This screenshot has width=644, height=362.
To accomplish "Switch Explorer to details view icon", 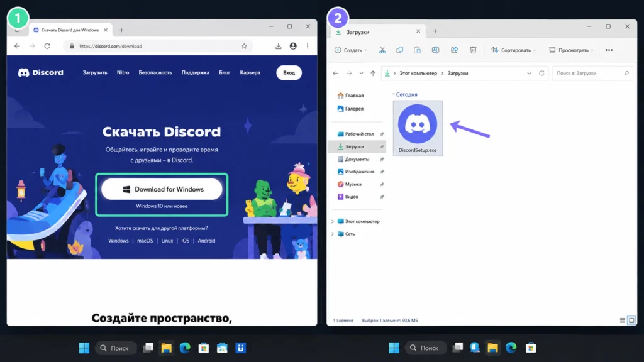I will 622,321.
